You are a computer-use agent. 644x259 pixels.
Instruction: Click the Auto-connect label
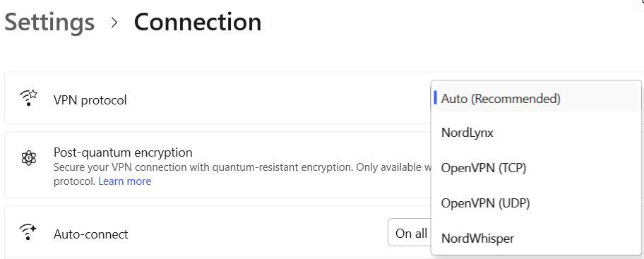click(91, 234)
